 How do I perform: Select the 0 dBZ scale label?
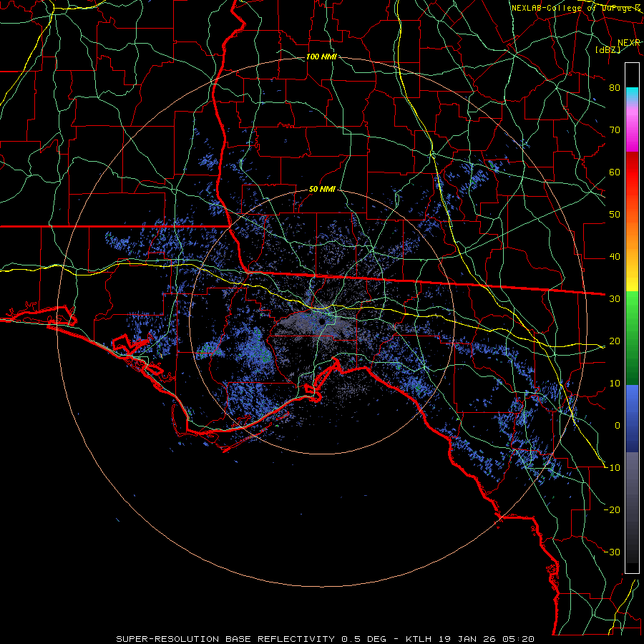click(x=618, y=426)
